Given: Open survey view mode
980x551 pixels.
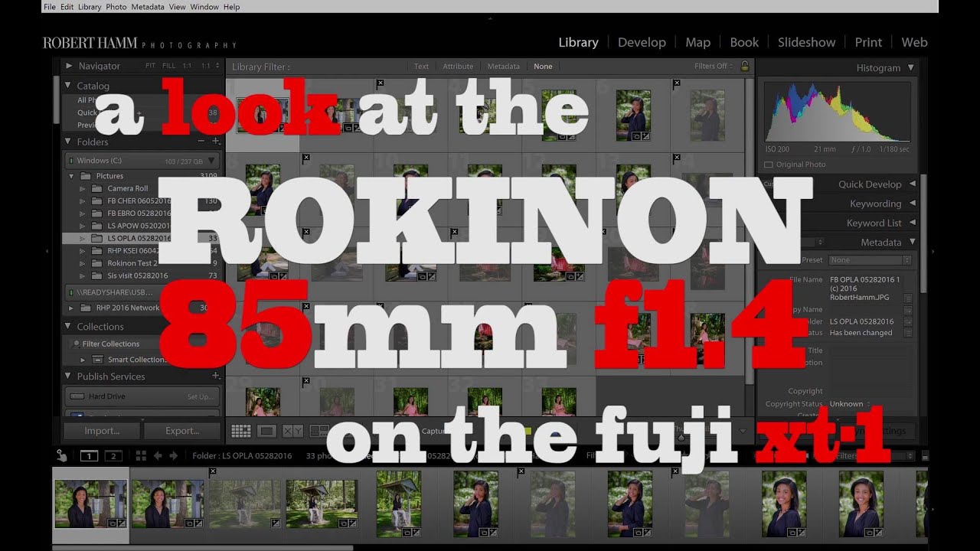Looking at the screenshot, I should 318,432.
